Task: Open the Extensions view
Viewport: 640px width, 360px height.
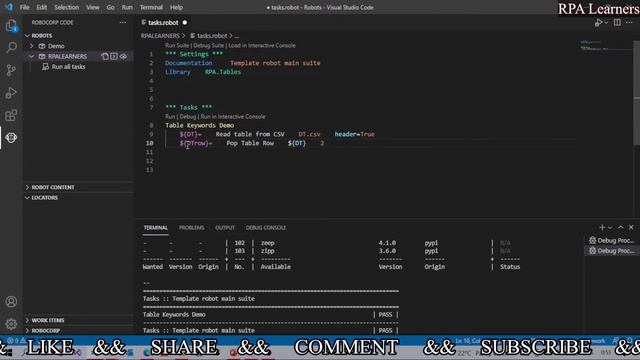Action: coord(11,116)
